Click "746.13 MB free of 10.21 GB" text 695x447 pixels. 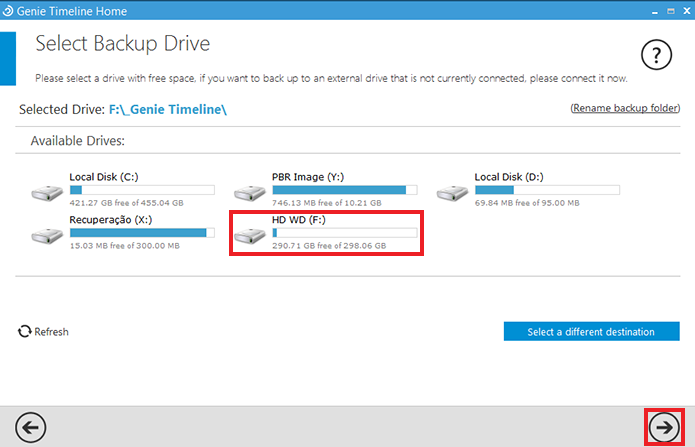(327, 203)
